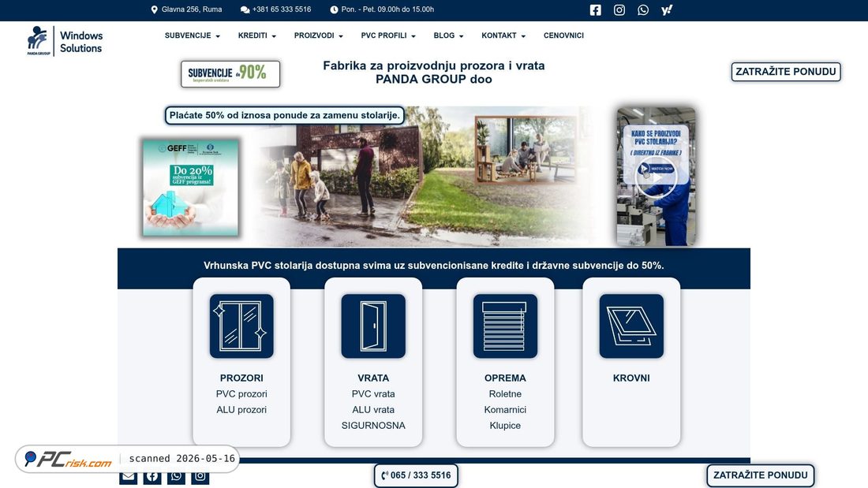Viewport: 868px width, 488px height.
Task: Open the Instagram icon in bottom bar
Action: (x=200, y=476)
